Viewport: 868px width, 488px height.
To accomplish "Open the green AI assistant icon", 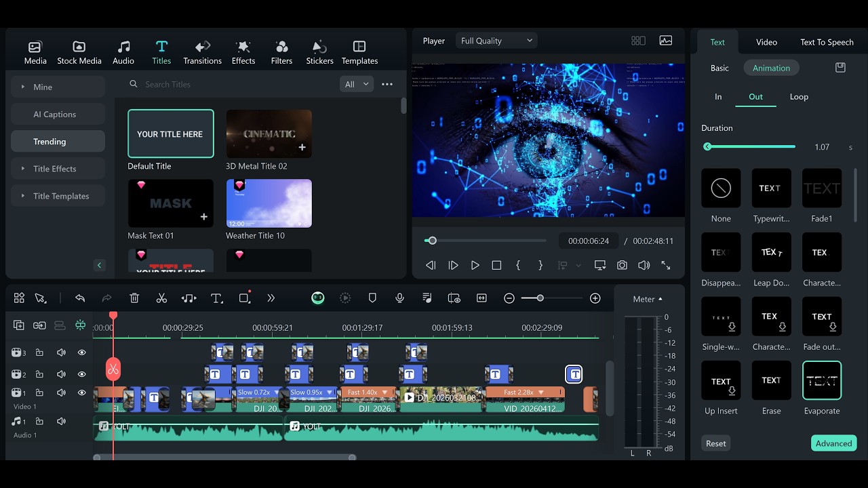I will [318, 298].
